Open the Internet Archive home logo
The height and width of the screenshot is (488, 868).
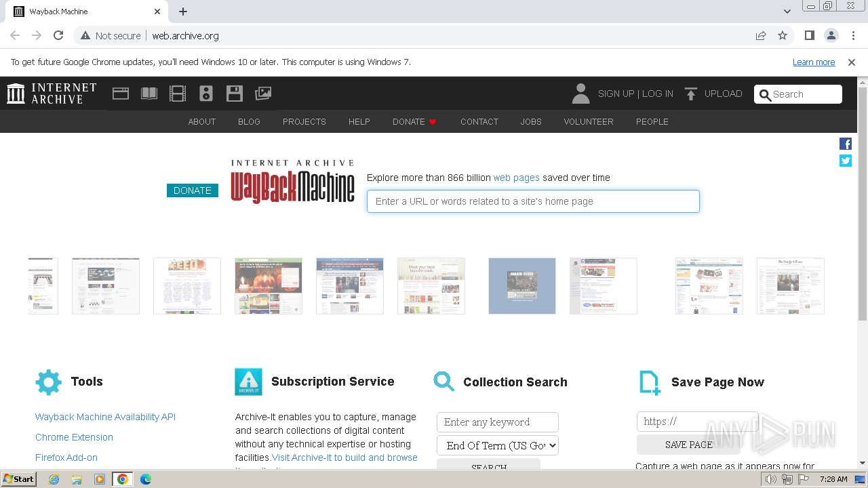pyautogui.click(x=52, y=94)
